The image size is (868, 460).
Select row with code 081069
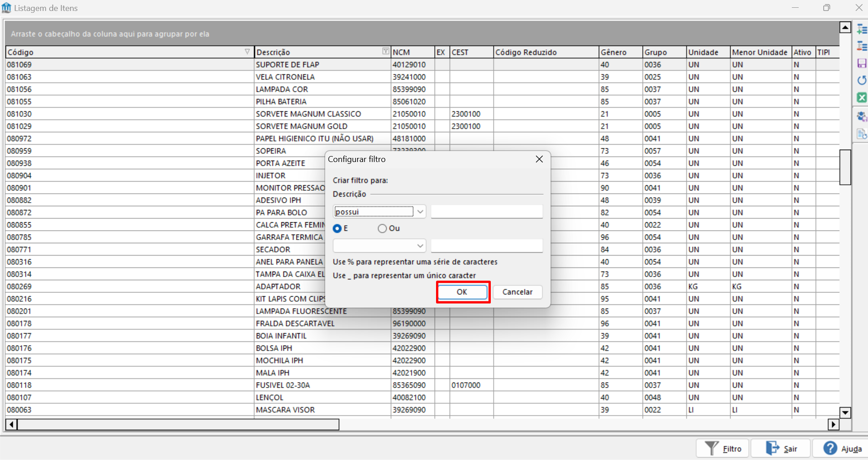(130, 64)
